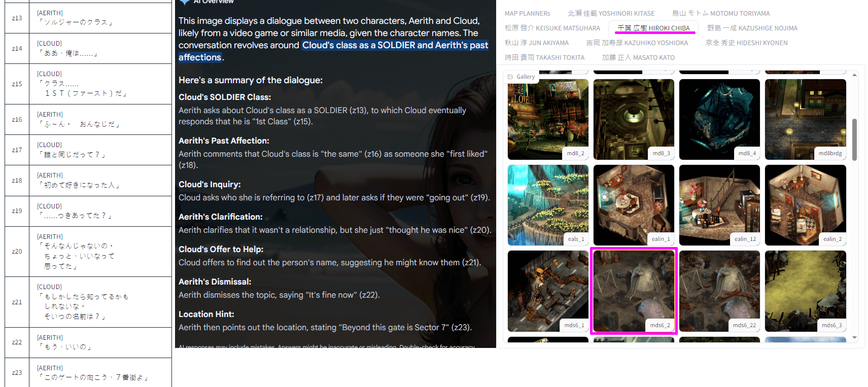Open the md8_3 gallery thumbnail
The width and height of the screenshot is (868, 387).
634,119
